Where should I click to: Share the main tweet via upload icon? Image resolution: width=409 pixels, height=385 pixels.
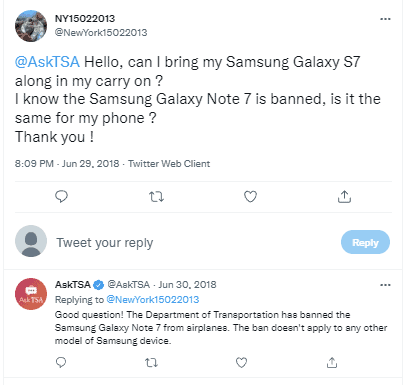pos(344,197)
